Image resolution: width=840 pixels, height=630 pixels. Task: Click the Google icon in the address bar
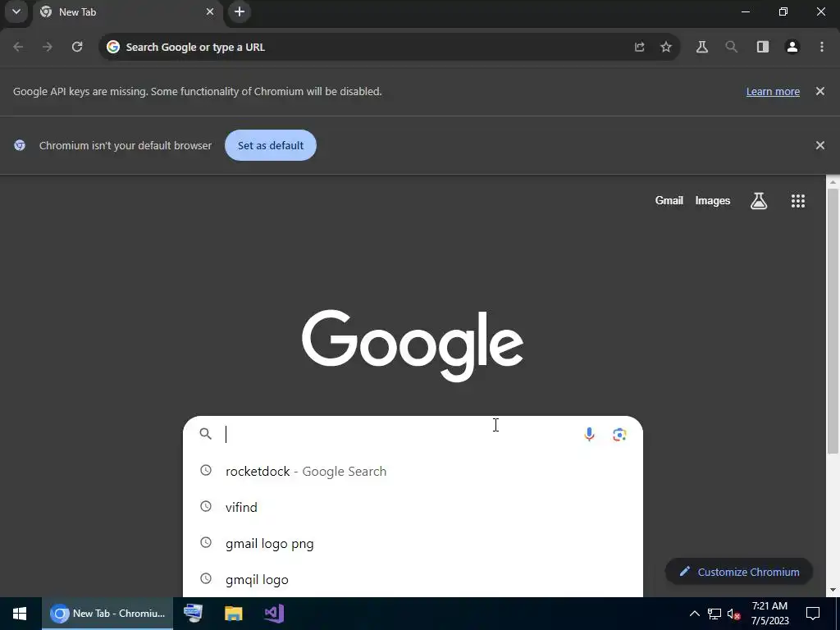pyautogui.click(x=113, y=47)
